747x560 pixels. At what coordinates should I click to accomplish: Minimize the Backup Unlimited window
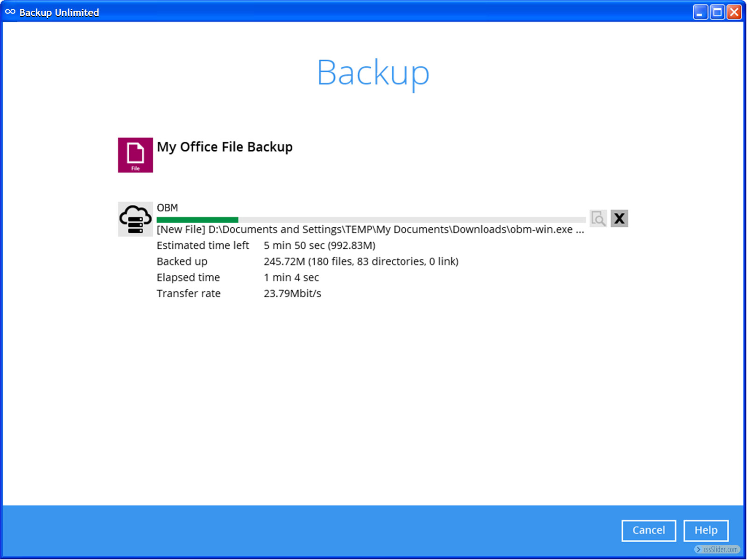click(700, 12)
